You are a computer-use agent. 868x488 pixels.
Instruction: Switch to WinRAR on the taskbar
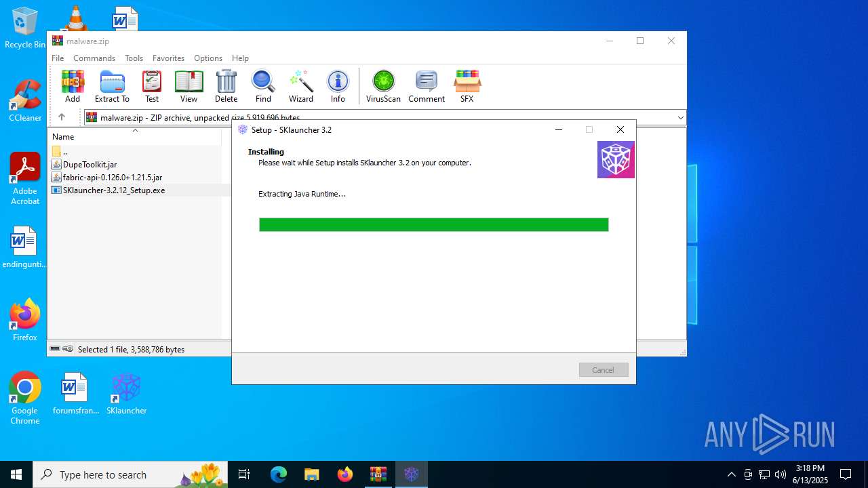(378, 474)
